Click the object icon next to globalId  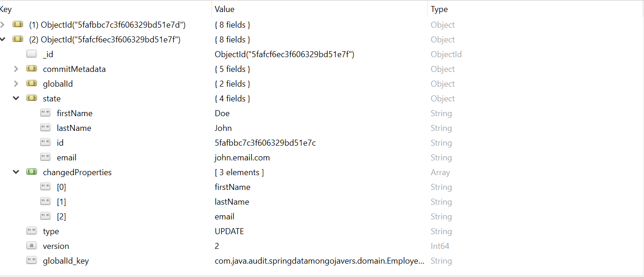[31, 84]
